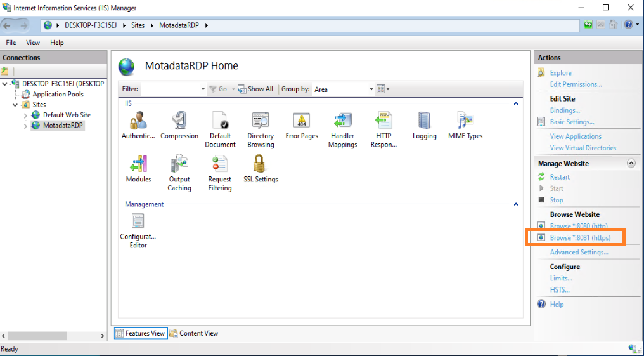The height and width of the screenshot is (356, 644).
Task: Open the Request Filtering feature
Action: coord(220,164)
